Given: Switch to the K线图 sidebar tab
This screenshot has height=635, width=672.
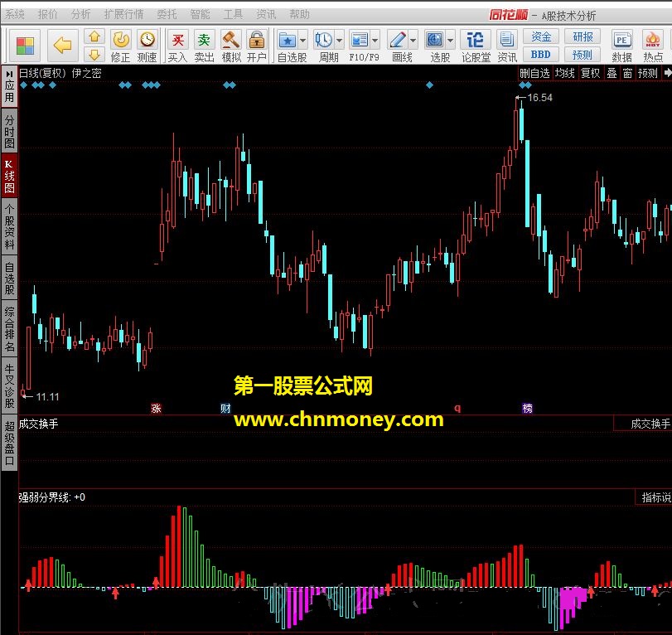Looking at the screenshot, I should pos(9,176).
